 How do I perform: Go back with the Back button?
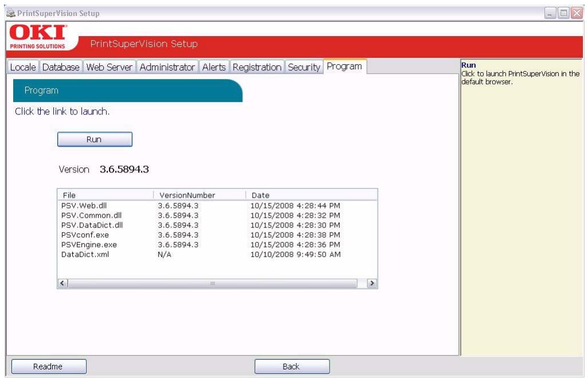pos(292,367)
